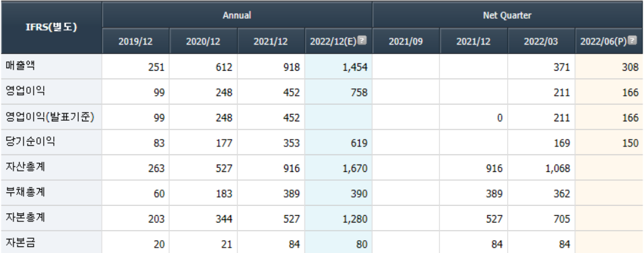Click 자본총계 value 705 for 2022/03
Image resolution: width=644 pixels, height=253 pixels.
click(562, 219)
